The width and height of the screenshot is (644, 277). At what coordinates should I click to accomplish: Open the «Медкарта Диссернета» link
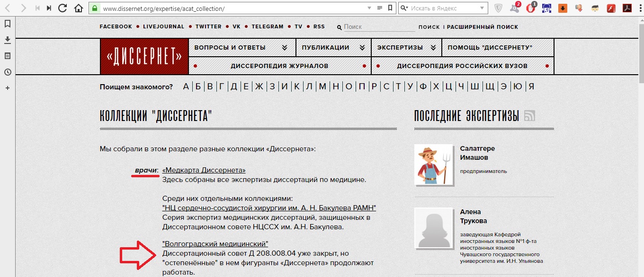[x=204, y=170]
